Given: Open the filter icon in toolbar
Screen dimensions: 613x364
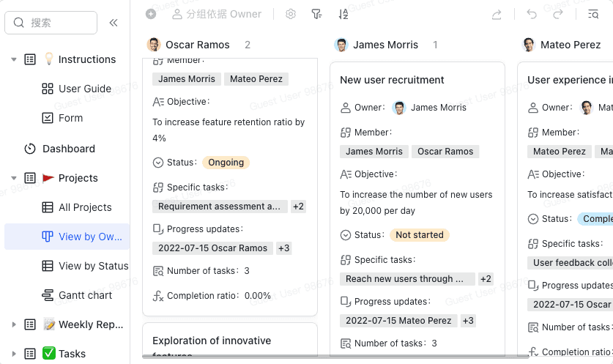Looking at the screenshot, I should click(316, 14).
